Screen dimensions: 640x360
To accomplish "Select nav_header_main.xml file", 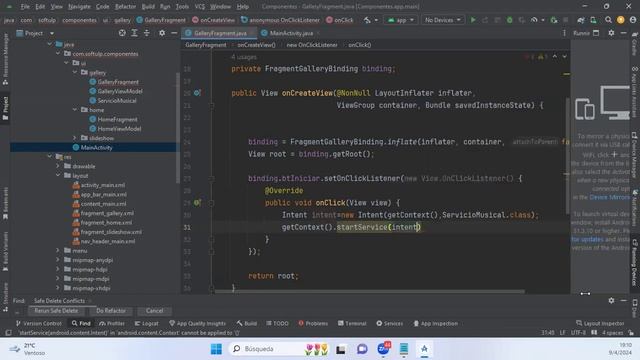I will coord(108,241).
